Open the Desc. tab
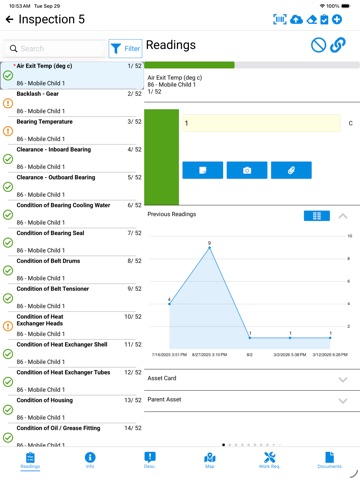360x480 pixels. tap(150, 460)
